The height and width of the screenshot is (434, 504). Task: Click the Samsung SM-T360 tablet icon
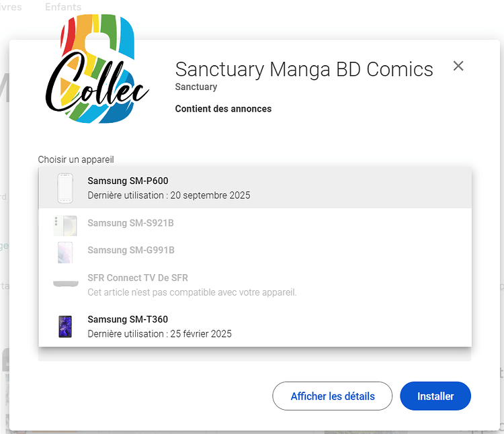click(65, 326)
